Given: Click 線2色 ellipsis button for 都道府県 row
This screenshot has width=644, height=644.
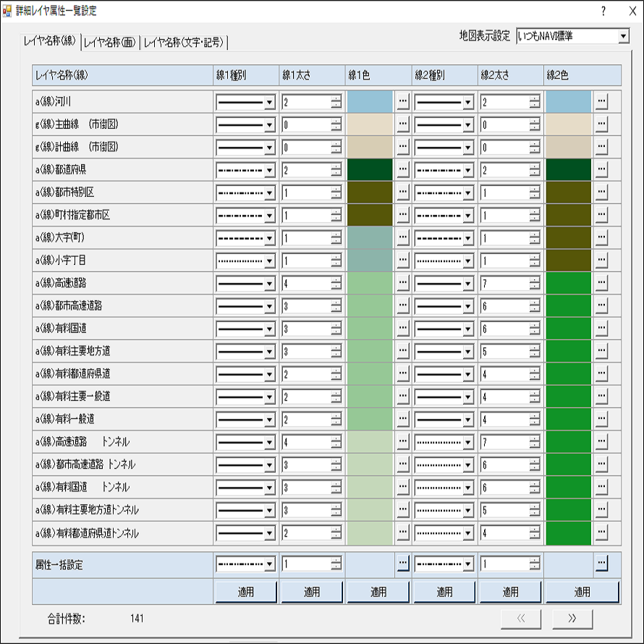Looking at the screenshot, I should (601, 169).
